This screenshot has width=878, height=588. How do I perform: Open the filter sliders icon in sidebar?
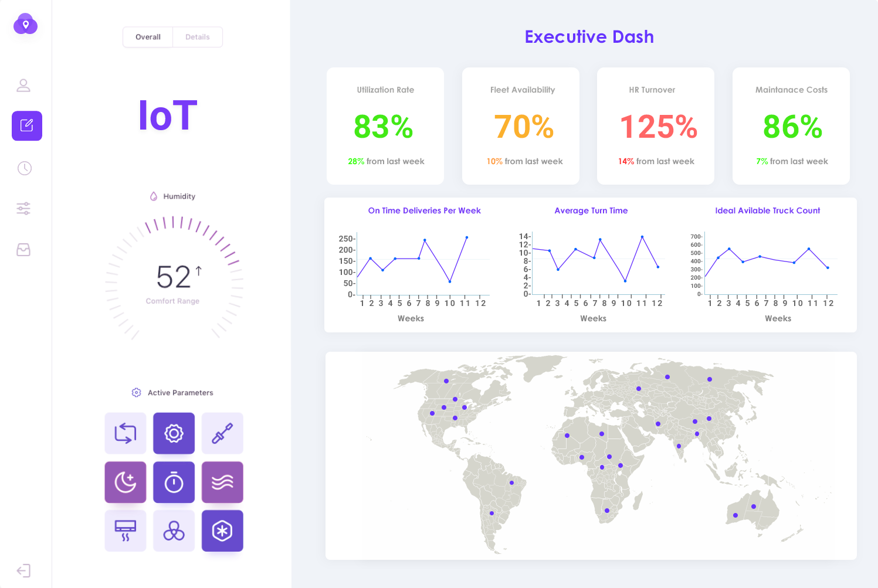click(23, 208)
